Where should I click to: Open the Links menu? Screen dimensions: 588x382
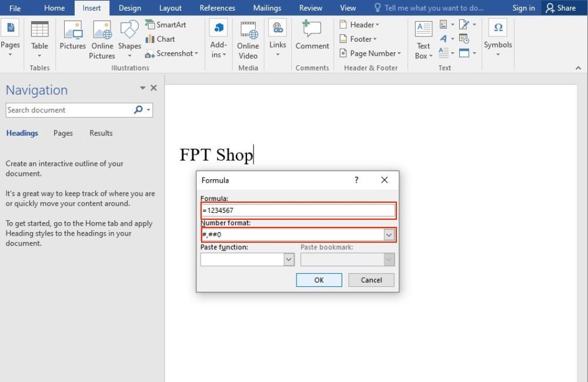[x=278, y=39]
